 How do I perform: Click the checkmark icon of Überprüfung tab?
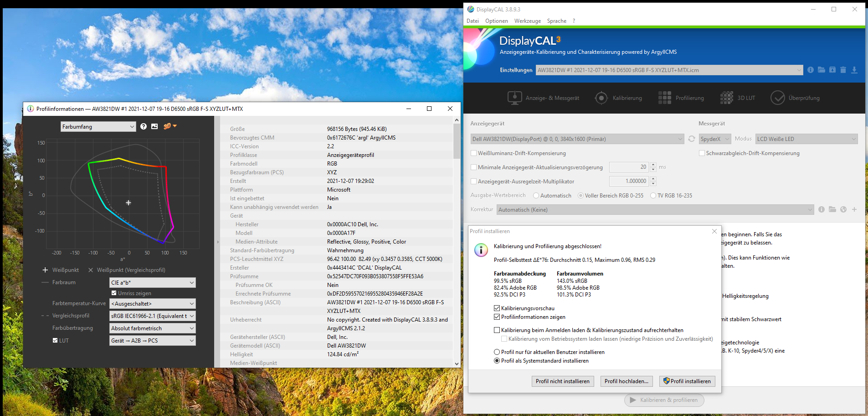pyautogui.click(x=778, y=98)
